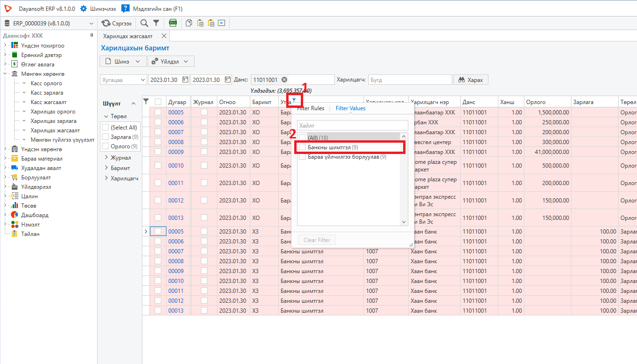
Task: Click the pin icon of Даянсофт ХХК panel
Action: (92, 36)
